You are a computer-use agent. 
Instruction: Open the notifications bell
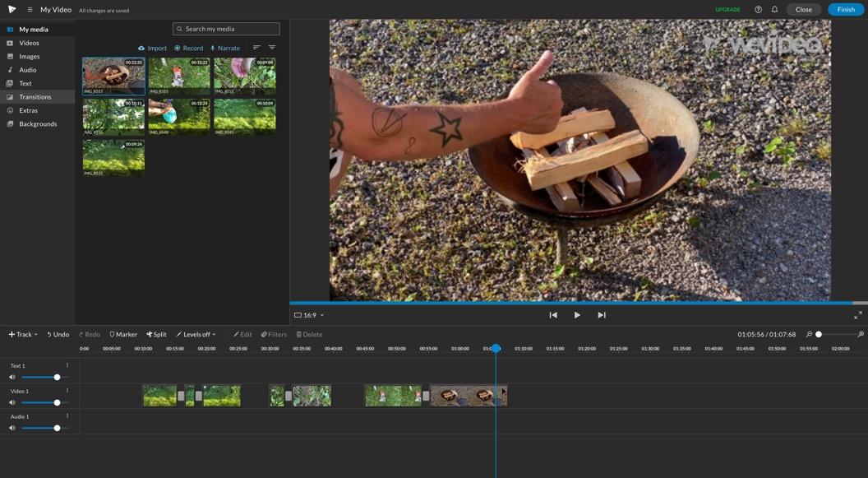pyautogui.click(x=774, y=9)
